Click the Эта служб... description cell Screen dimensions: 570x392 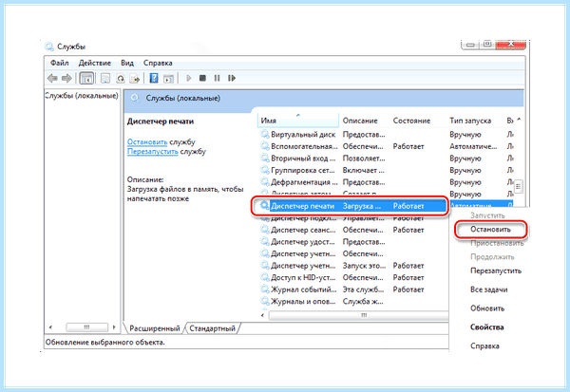(363, 289)
